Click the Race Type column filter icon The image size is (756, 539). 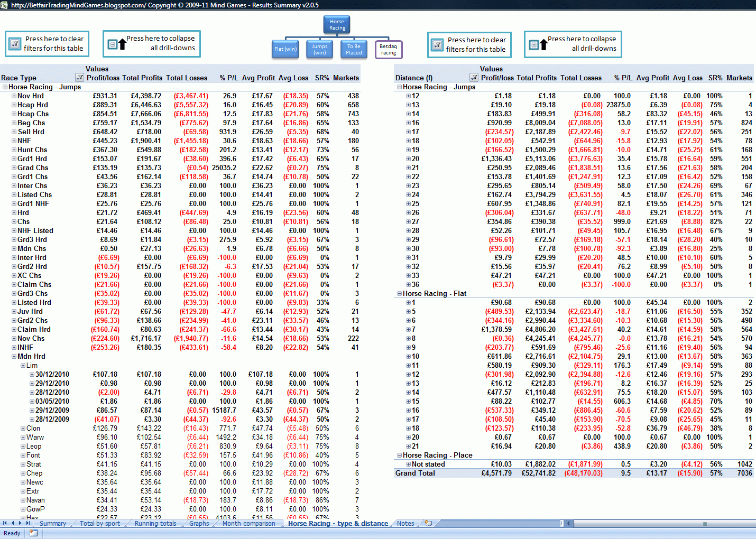79,78
